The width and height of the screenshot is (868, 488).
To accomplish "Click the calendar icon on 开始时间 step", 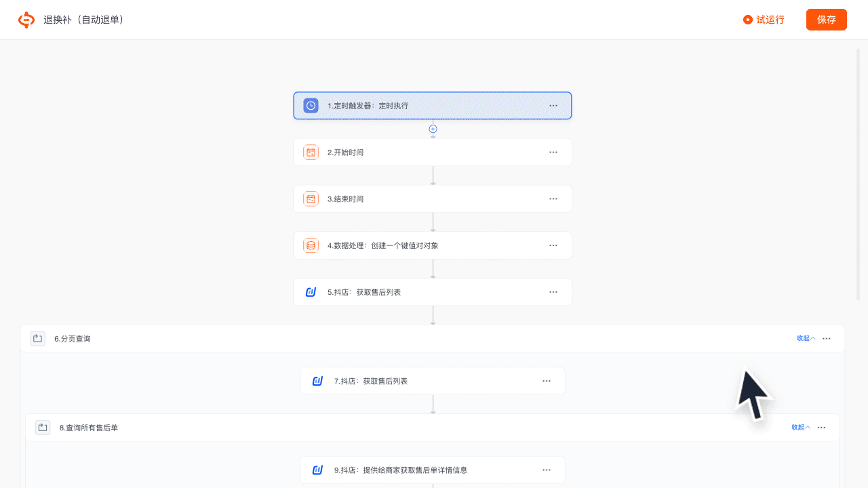I will click(311, 152).
